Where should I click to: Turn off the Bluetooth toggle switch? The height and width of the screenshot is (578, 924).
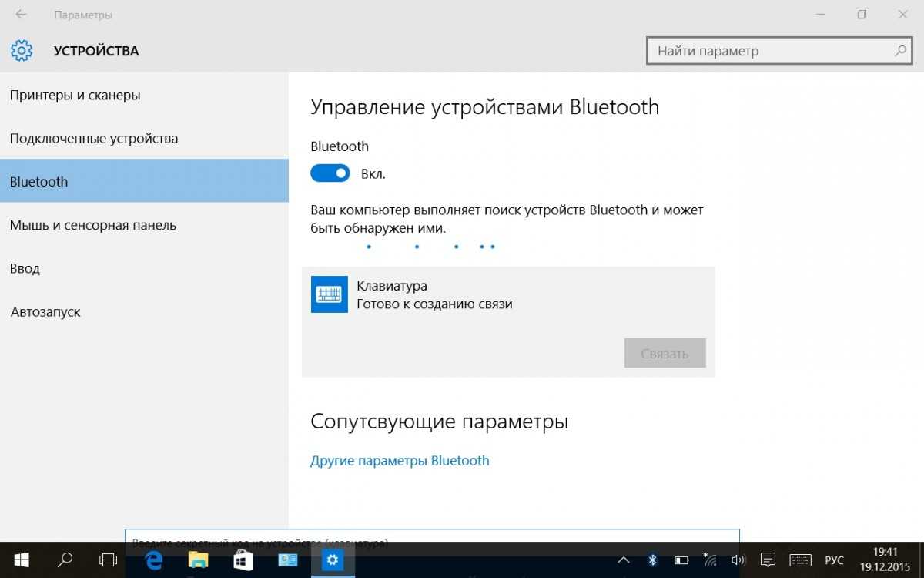pos(330,174)
